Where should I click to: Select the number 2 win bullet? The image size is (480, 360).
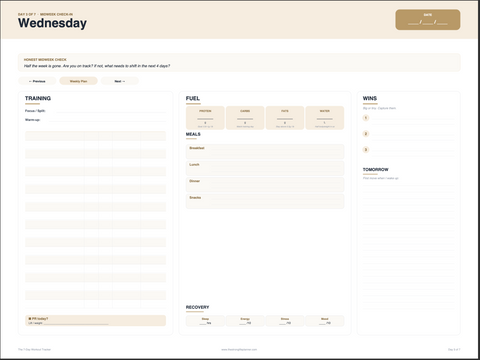coord(366,134)
